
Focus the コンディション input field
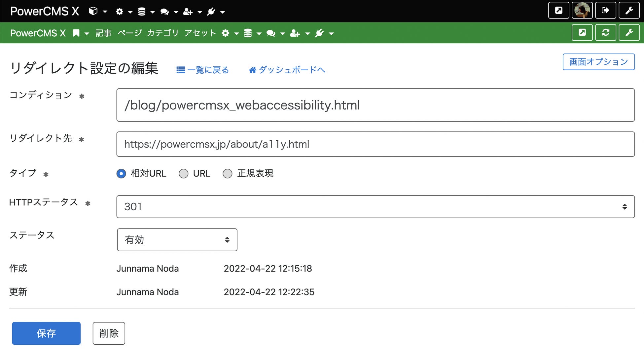pos(376,105)
